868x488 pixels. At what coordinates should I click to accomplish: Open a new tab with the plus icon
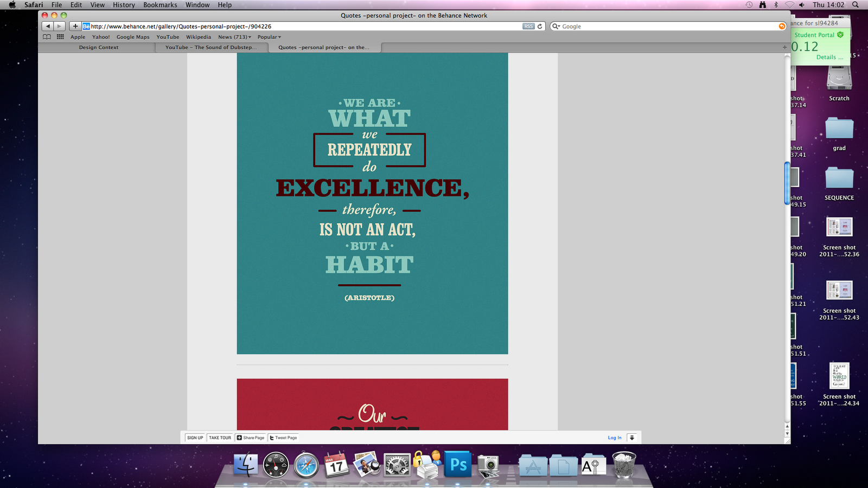click(784, 47)
